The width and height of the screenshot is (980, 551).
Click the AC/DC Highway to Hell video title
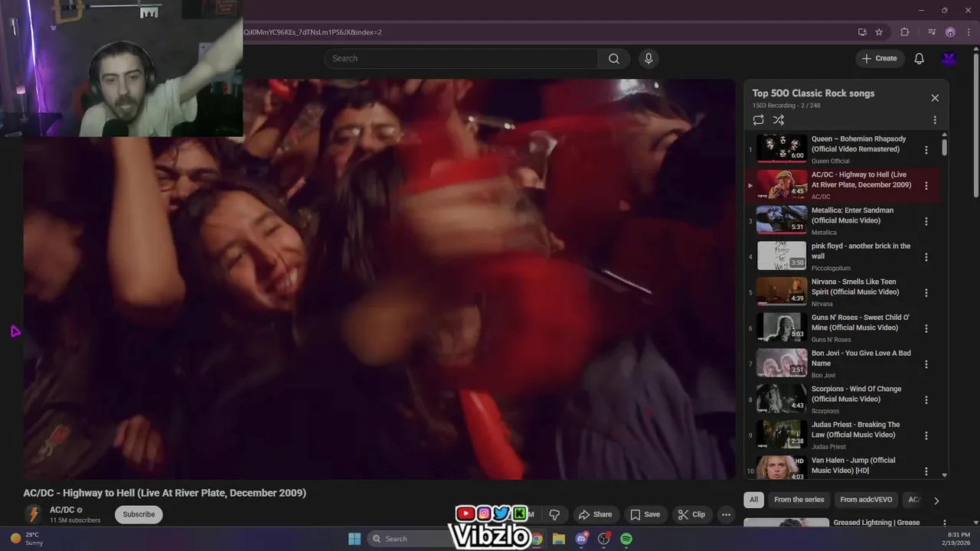[165, 493]
